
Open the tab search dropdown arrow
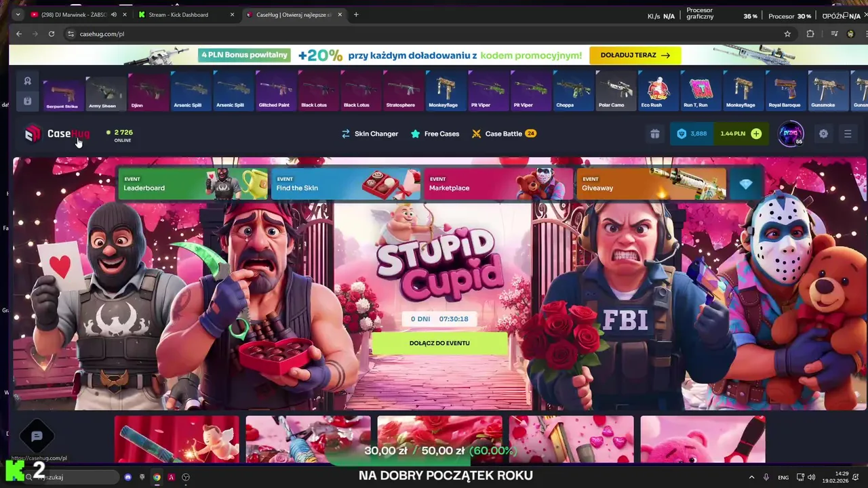tap(17, 14)
